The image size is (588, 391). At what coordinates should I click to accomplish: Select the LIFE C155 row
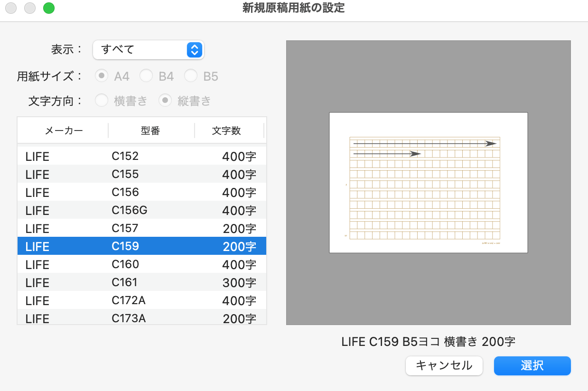click(142, 174)
